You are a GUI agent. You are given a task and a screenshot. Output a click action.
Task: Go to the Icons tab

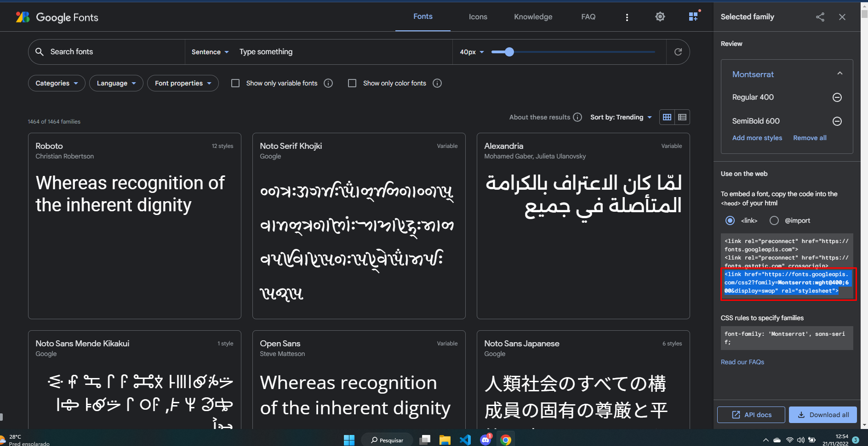point(478,17)
